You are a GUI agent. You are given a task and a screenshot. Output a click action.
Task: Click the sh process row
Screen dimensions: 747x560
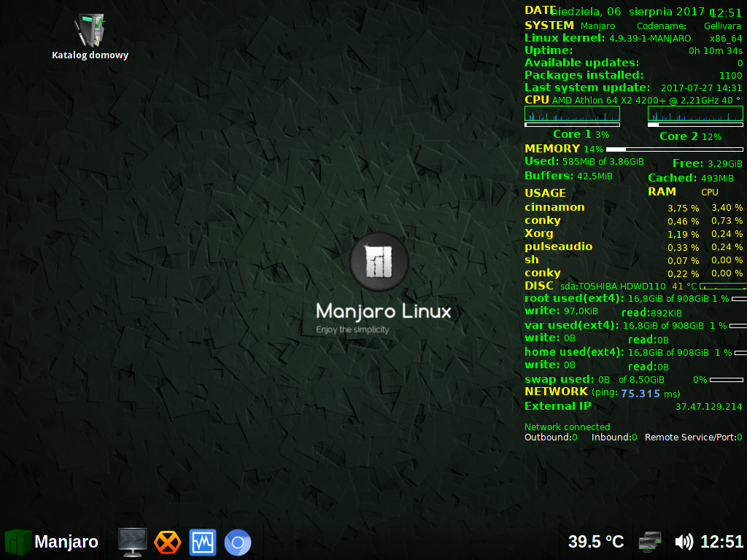coord(634,260)
